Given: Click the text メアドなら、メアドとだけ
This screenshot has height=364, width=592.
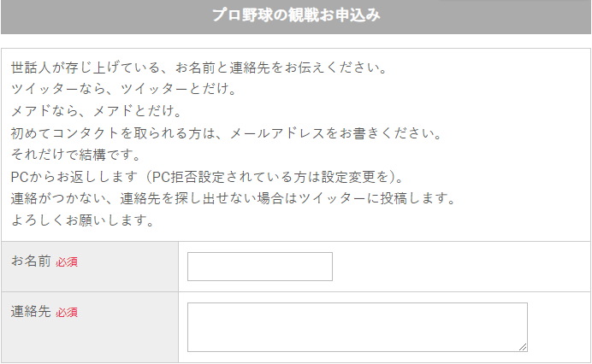Looking at the screenshot, I should point(97,111).
